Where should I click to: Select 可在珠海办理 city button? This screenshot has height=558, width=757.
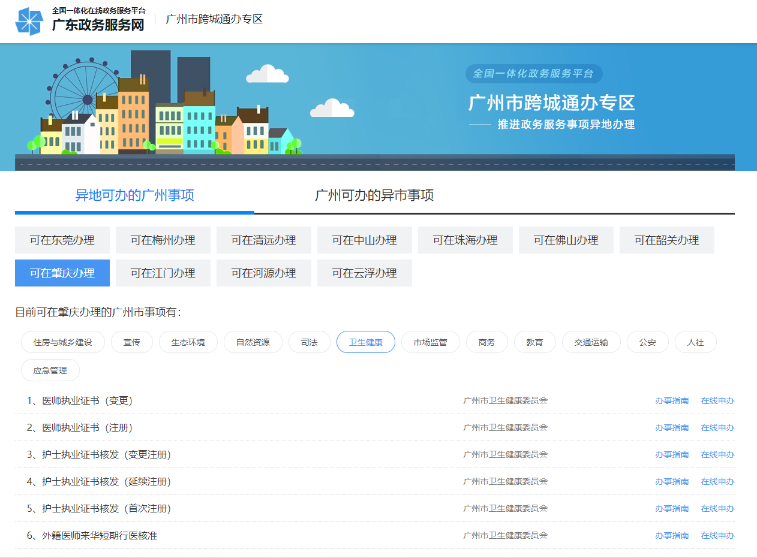coord(465,240)
